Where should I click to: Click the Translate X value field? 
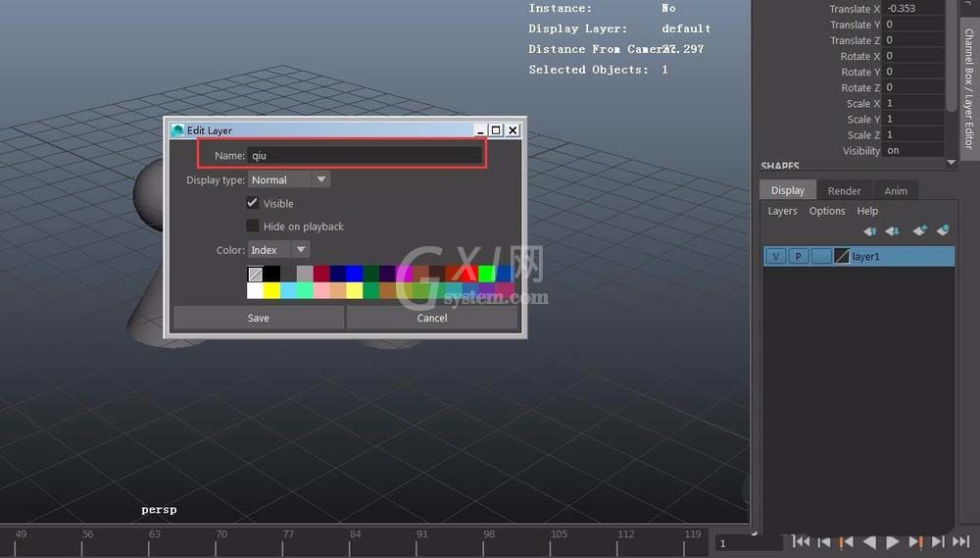tap(913, 8)
